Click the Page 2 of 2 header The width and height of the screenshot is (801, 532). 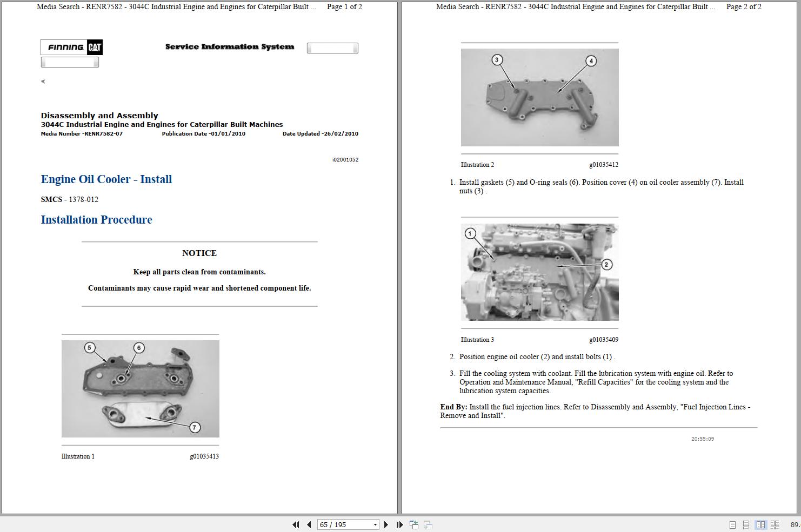[744, 7]
